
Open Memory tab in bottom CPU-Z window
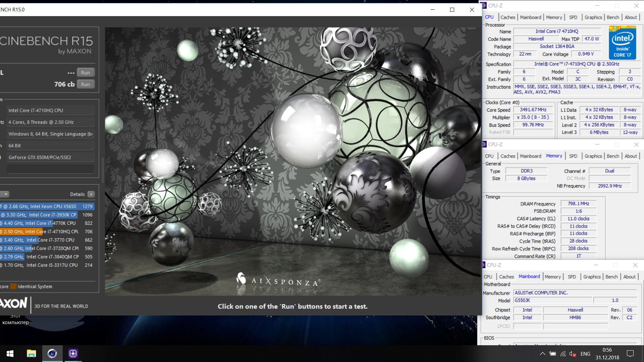[x=552, y=277]
